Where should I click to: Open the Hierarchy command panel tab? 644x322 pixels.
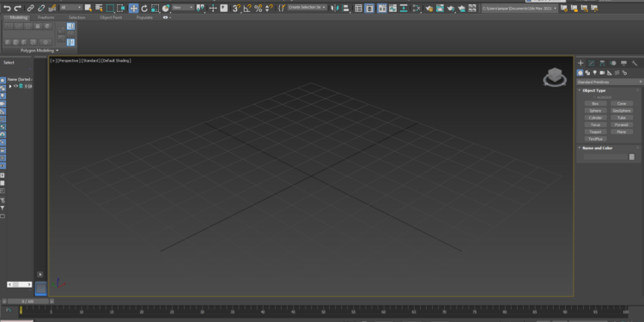point(602,63)
